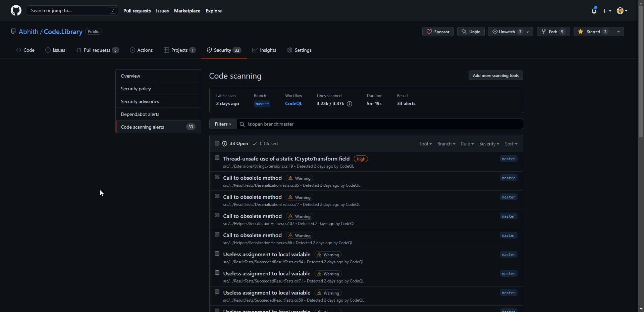Expand the Starred button dropdown arrow
Viewport: 644px width, 312px height.
tap(619, 32)
